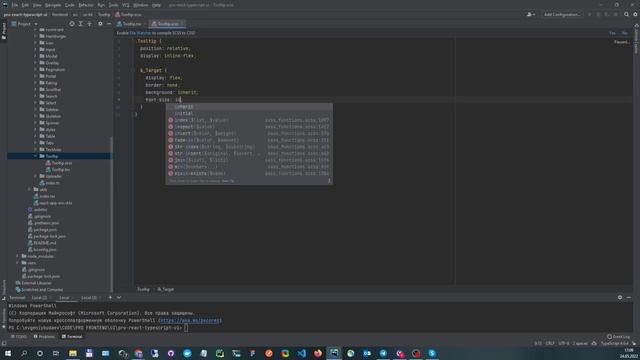Open Project panel options gear
Image resolution: width=640 pixels, height=360 pixels.
tap(100, 24)
